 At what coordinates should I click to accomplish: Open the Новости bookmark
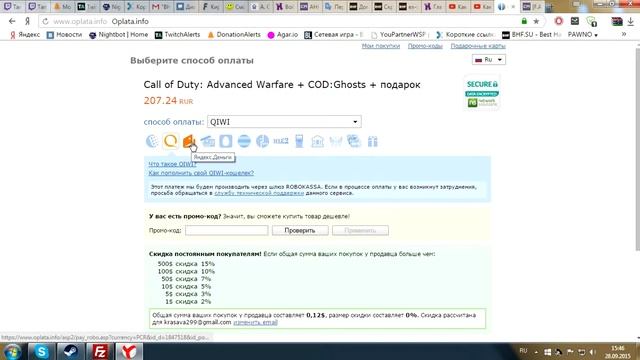coord(64,35)
